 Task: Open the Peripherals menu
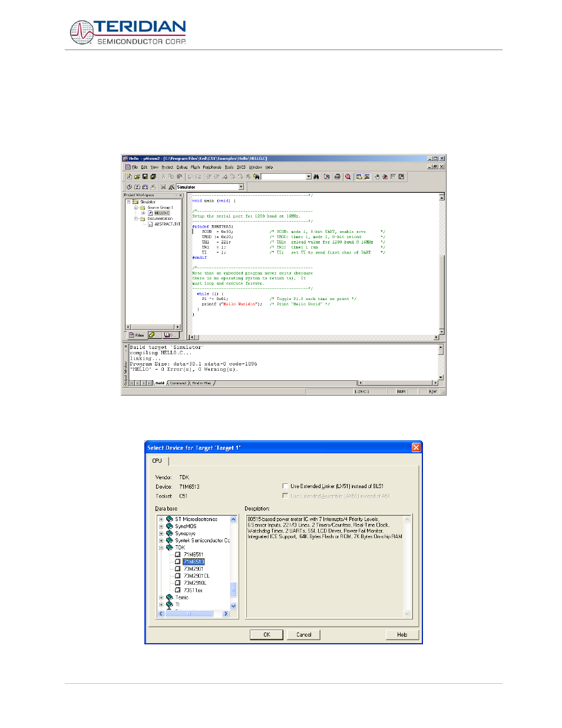pos(212,167)
